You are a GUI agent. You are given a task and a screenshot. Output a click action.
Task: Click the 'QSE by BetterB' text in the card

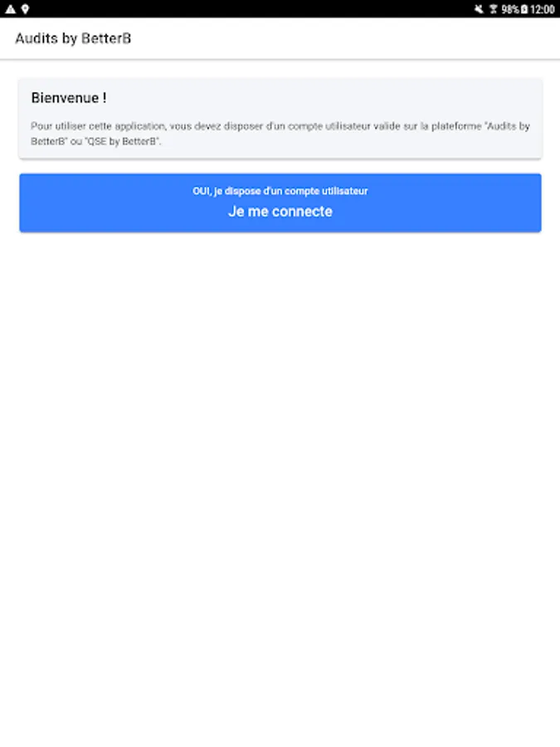(123, 141)
